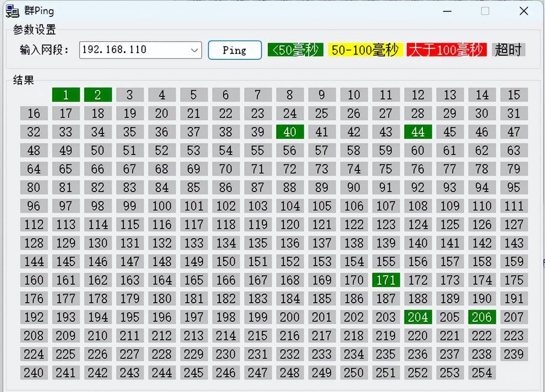Click gray host cell 60

[418, 150]
